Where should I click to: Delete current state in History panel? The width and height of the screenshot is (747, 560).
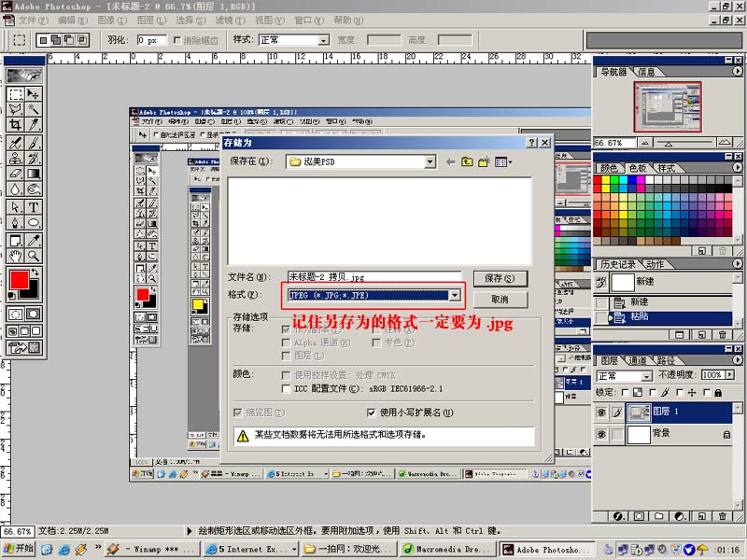tap(723, 335)
